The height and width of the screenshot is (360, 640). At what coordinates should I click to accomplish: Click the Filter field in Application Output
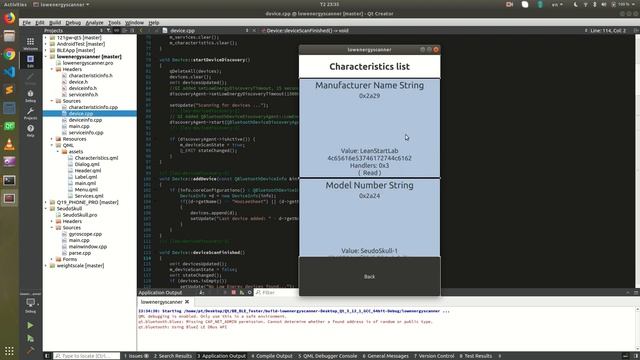276,292
